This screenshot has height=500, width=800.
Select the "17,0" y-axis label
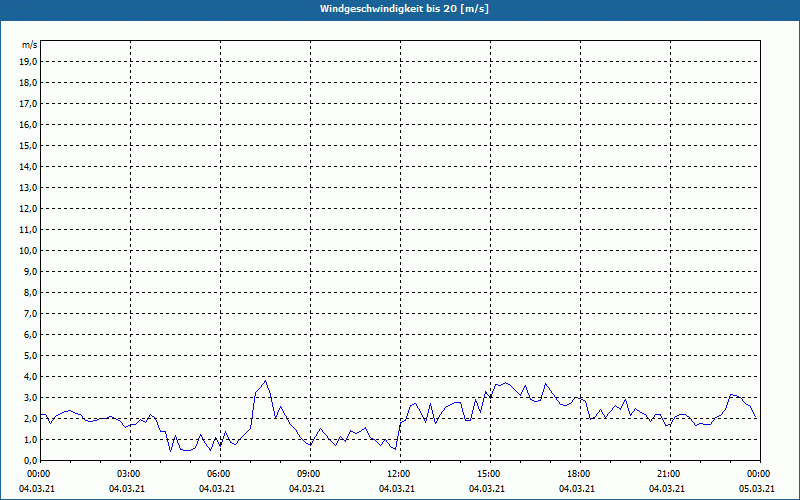point(28,104)
